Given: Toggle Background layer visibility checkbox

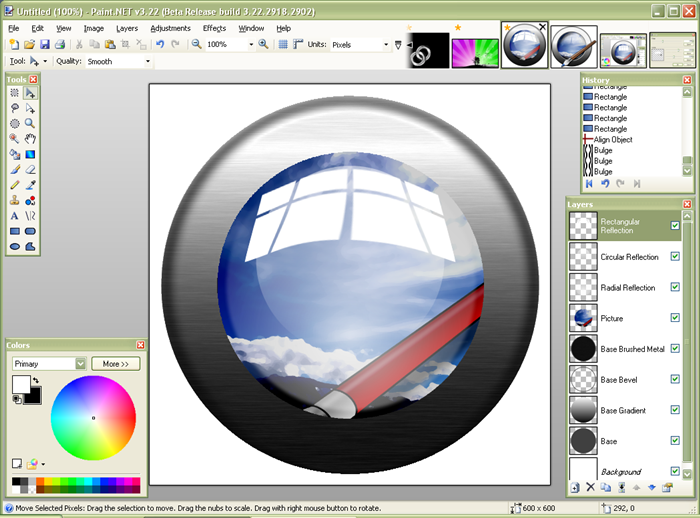Looking at the screenshot, I should (675, 471).
